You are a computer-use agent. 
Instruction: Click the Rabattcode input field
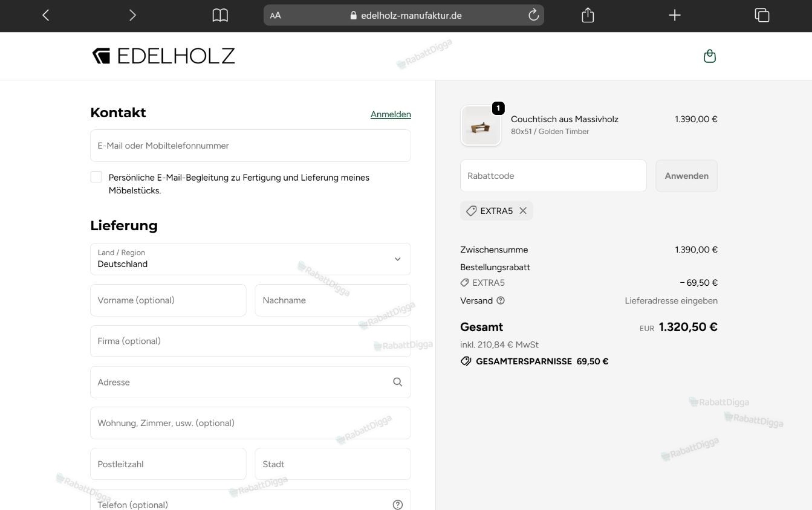[x=553, y=176]
